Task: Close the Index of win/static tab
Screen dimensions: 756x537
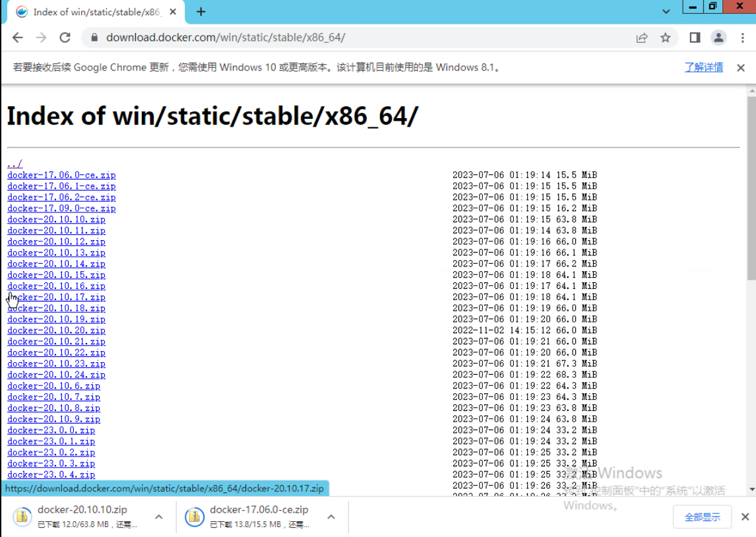Action: click(x=173, y=12)
